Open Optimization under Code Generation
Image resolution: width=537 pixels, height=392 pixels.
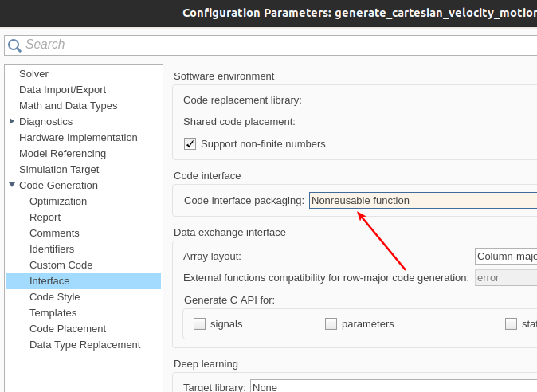click(x=58, y=201)
